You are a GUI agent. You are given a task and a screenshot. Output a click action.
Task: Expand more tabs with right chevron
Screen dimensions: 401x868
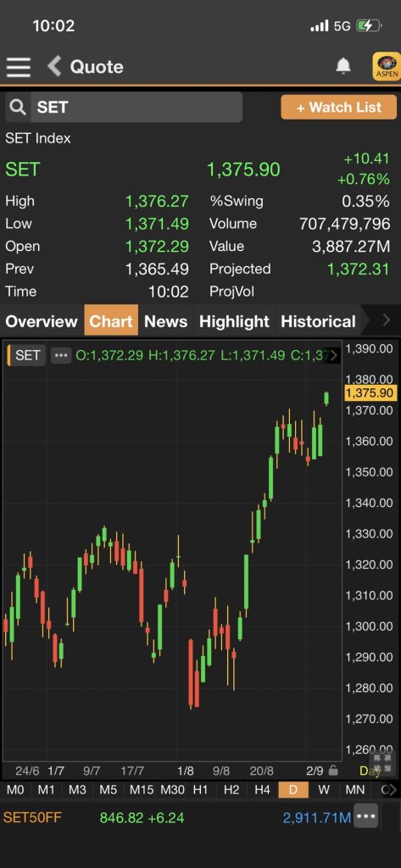387,320
